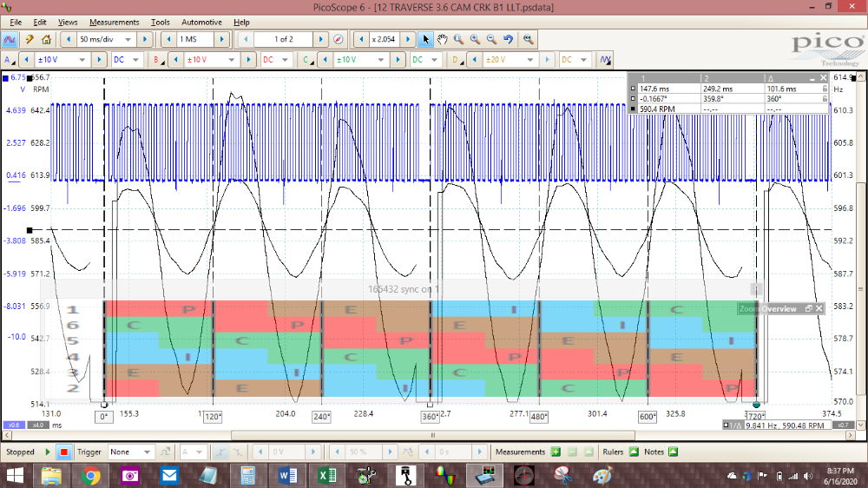Image resolution: width=868 pixels, height=488 pixels.
Task: Open Channel C options button
Action: coord(307,60)
